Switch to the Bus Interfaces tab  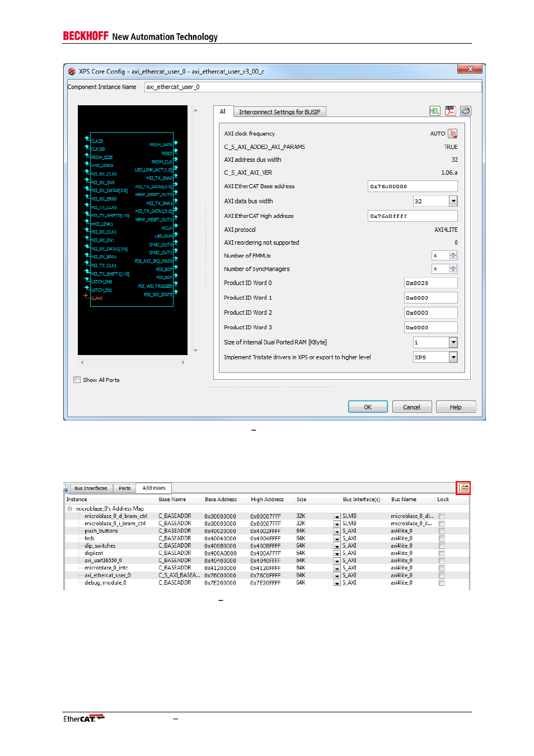tap(91, 488)
